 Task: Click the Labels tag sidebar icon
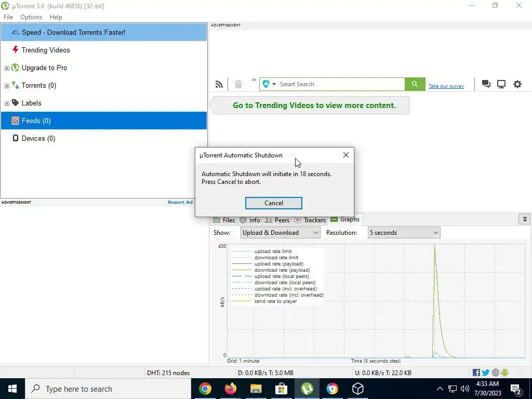[x=15, y=102]
